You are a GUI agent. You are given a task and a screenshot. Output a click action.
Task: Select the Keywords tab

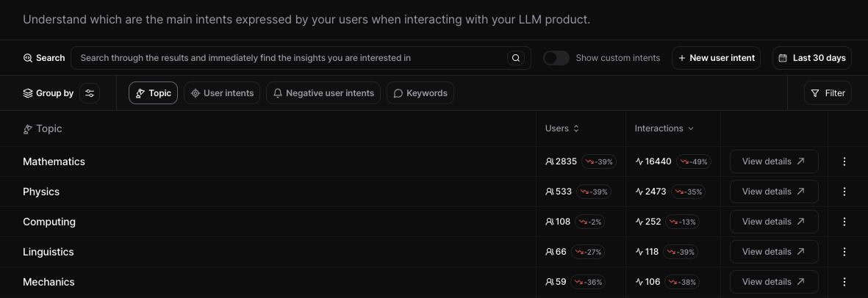(x=420, y=93)
